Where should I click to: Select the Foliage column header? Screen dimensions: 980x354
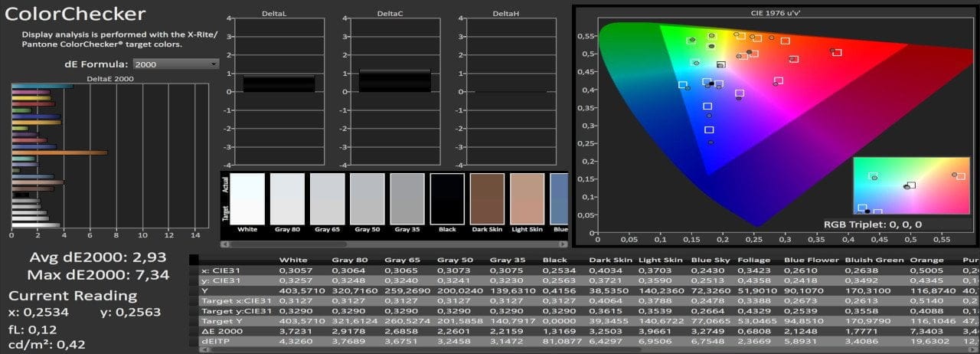753,260
